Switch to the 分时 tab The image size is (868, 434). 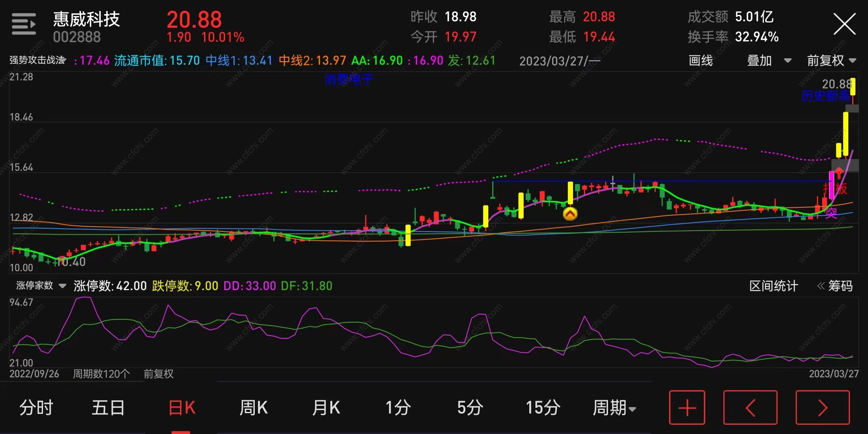(x=36, y=408)
